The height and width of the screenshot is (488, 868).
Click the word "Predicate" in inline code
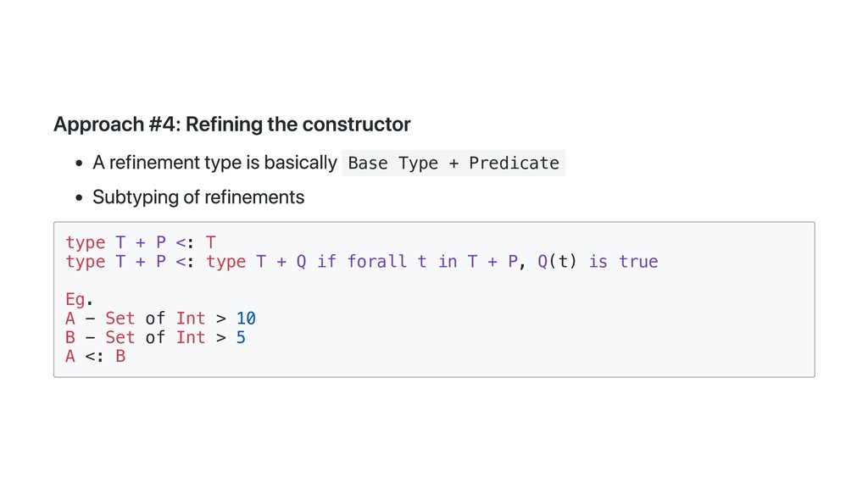(514, 164)
